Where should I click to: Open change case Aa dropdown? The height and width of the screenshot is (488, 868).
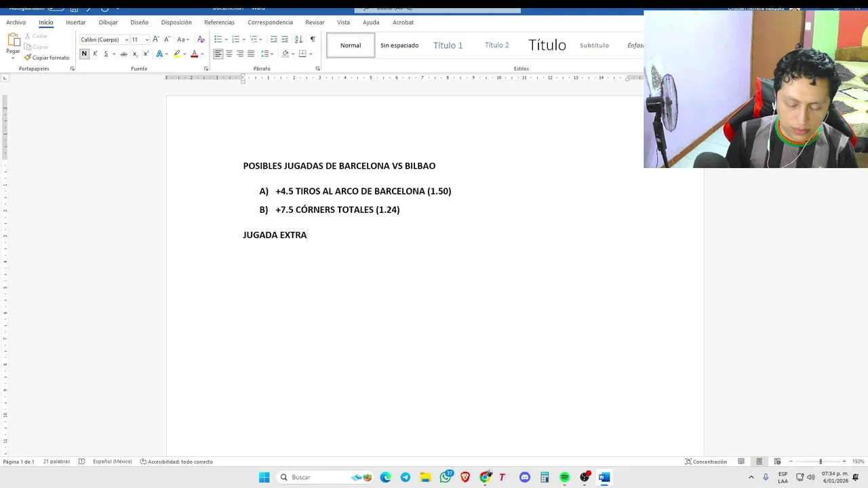(182, 39)
